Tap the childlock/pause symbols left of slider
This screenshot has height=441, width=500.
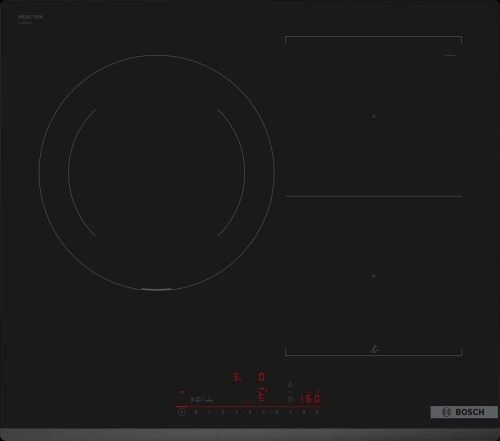(202, 399)
